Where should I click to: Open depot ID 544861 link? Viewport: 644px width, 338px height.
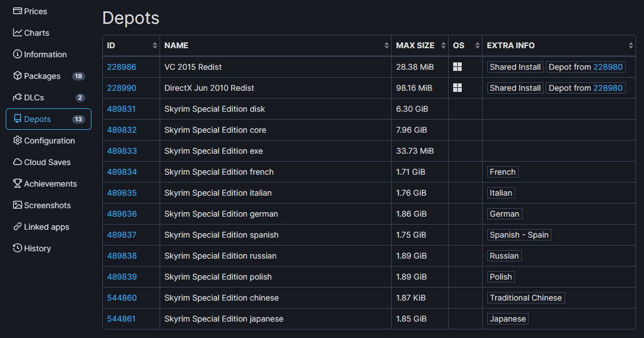tap(121, 319)
